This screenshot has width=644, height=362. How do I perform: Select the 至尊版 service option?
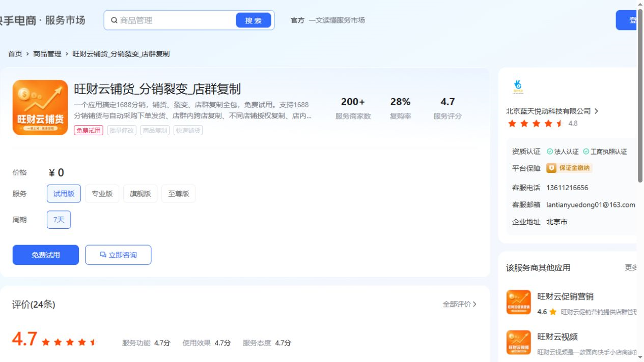178,194
